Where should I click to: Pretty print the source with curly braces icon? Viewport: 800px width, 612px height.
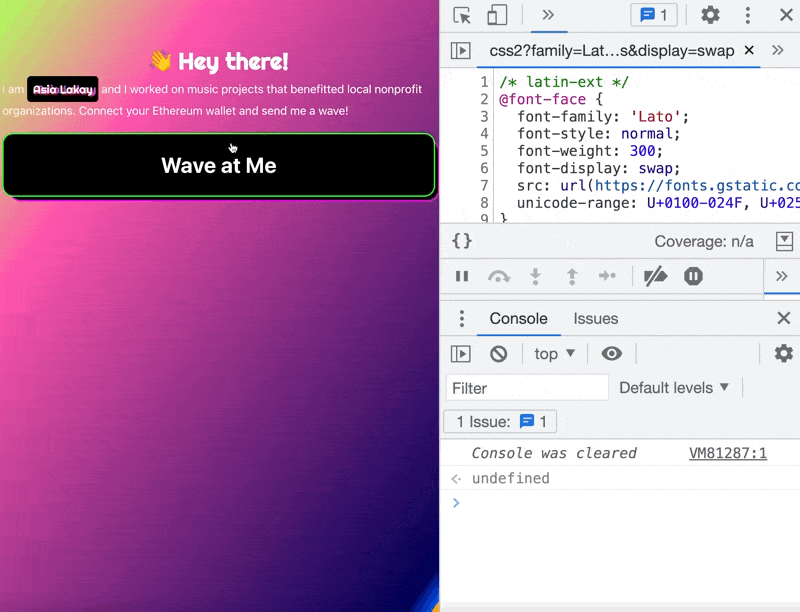click(462, 241)
